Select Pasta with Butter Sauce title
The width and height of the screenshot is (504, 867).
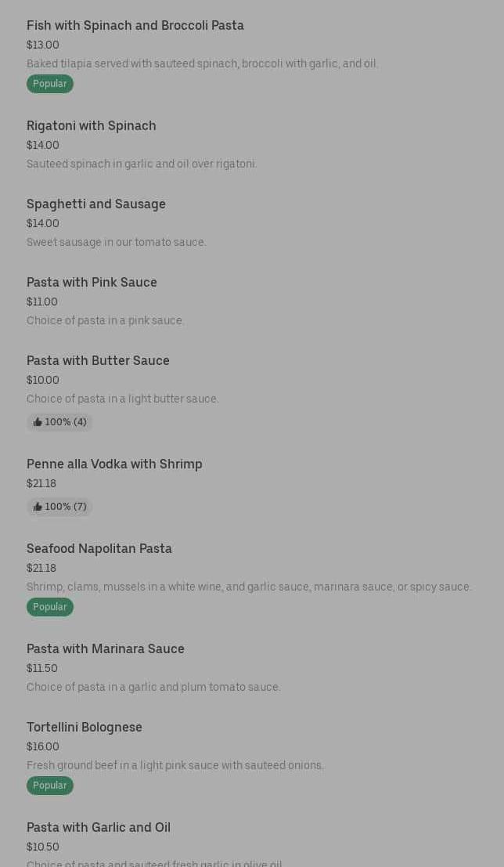click(98, 360)
